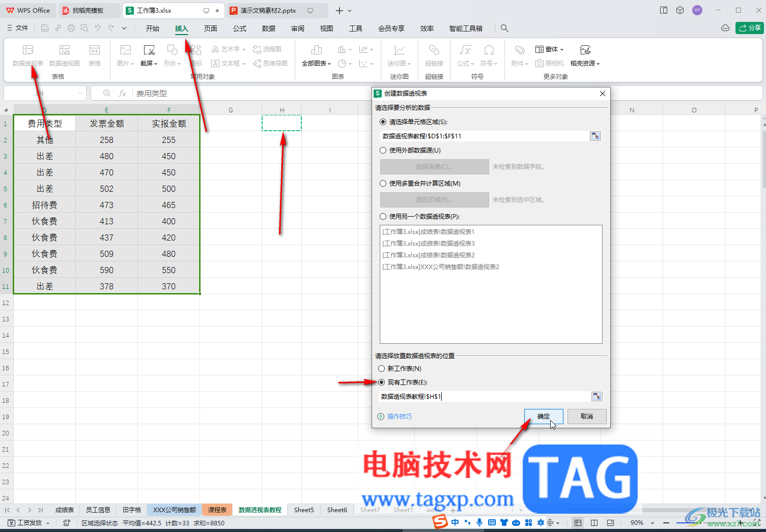Click the green 分享 Share button
Image resolution: width=766 pixels, height=532 pixels.
tap(750, 28)
